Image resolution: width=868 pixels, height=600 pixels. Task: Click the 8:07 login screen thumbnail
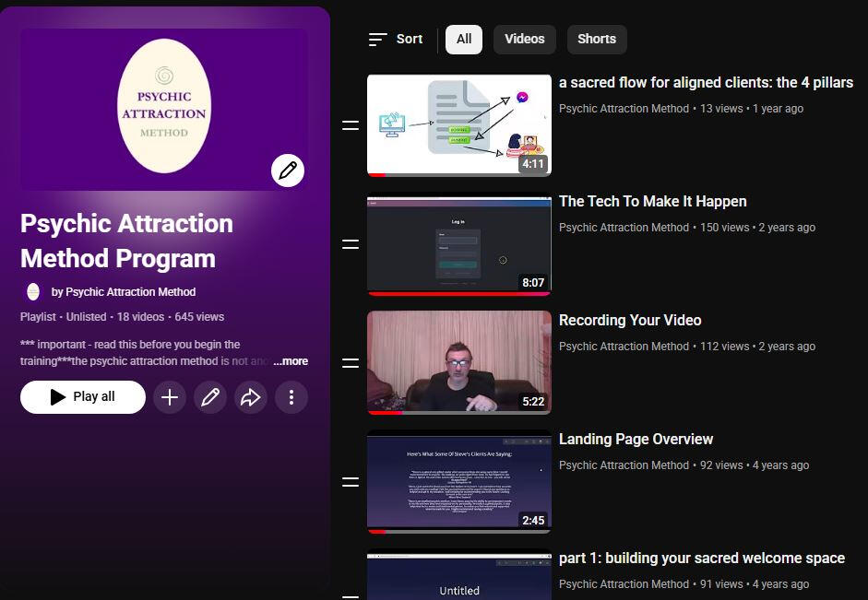point(459,244)
